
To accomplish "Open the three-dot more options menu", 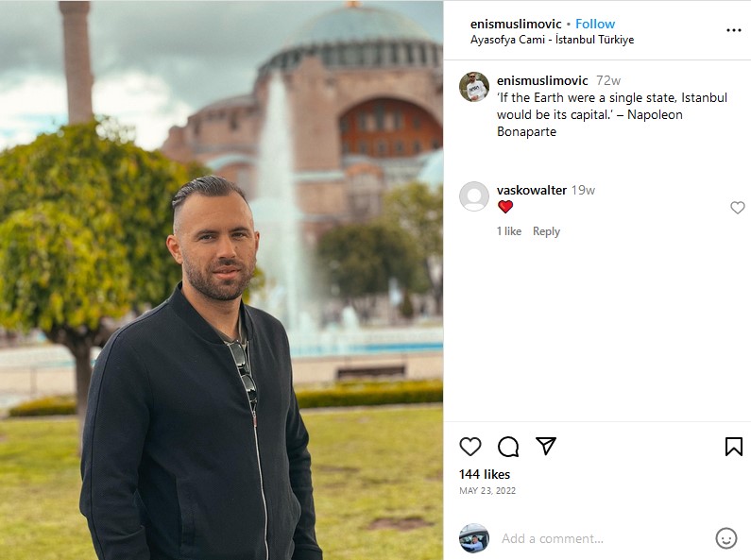I will [733, 30].
